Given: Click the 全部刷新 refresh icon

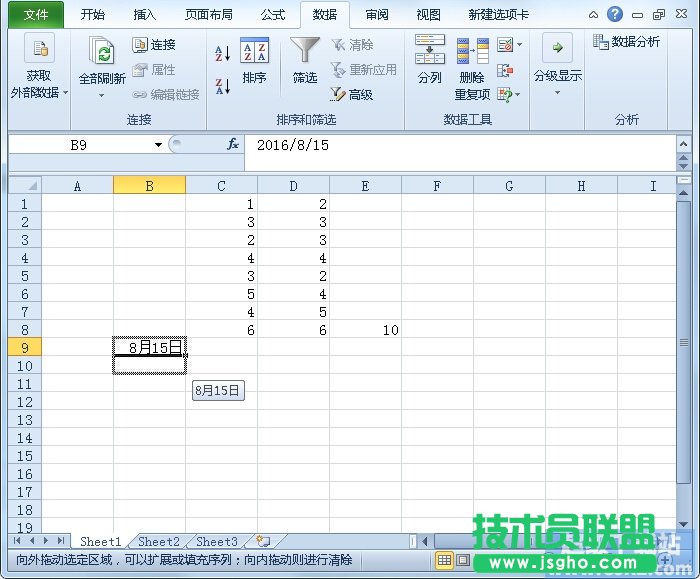Looking at the screenshot, I should click(102, 50).
